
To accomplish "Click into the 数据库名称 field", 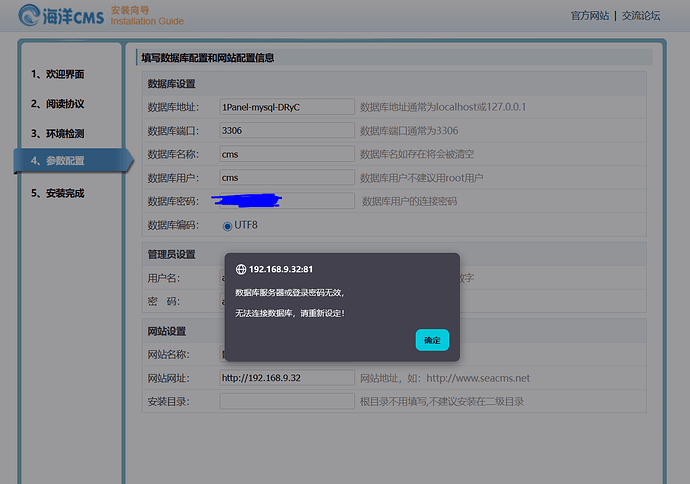I will (x=287, y=154).
